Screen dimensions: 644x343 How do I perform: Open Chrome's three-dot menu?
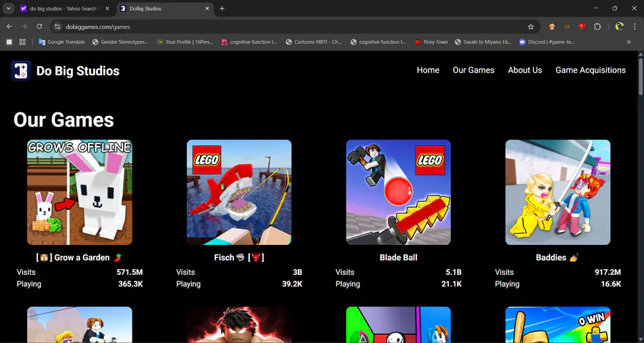pos(635,26)
